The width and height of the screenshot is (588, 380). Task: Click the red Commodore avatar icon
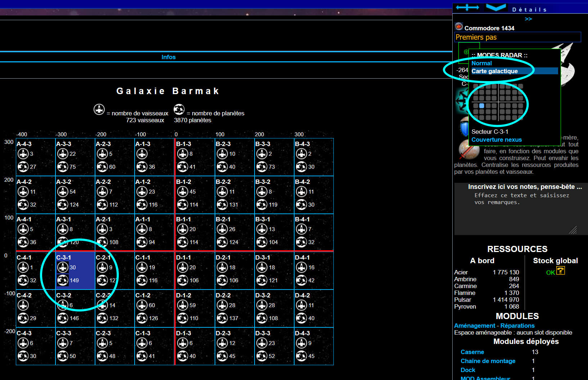point(459,27)
